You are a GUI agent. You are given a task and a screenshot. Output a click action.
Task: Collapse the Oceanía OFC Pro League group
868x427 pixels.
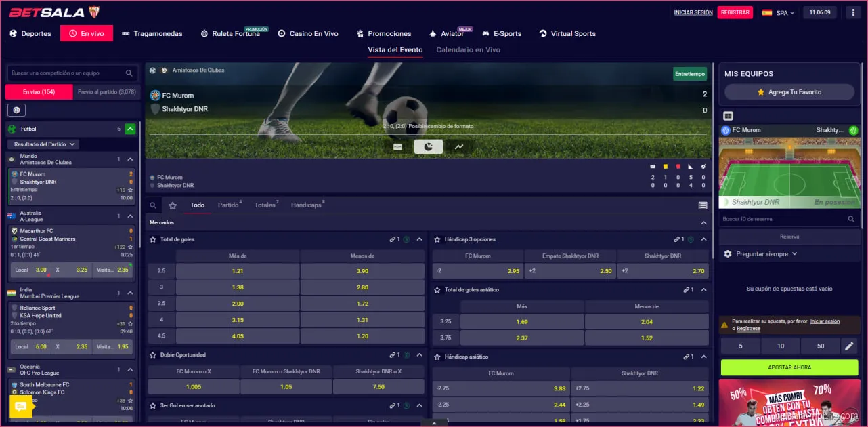(x=131, y=369)
